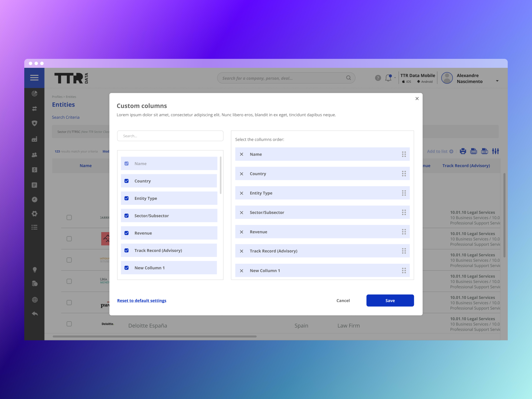Open the hamburger menu in sidebar
The width and height of the screenshot is (532, 399).
pyautogui.click(x=34, y=78)
